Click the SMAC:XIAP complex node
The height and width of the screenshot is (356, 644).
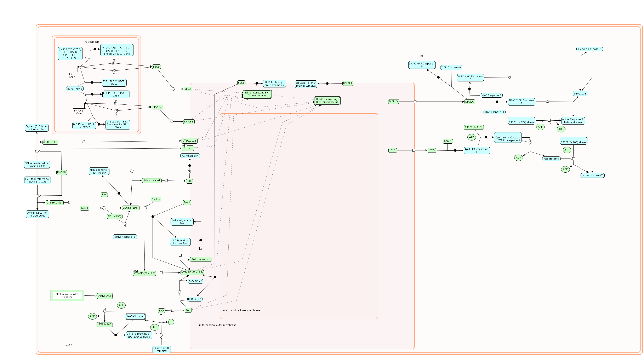(580, 93)
